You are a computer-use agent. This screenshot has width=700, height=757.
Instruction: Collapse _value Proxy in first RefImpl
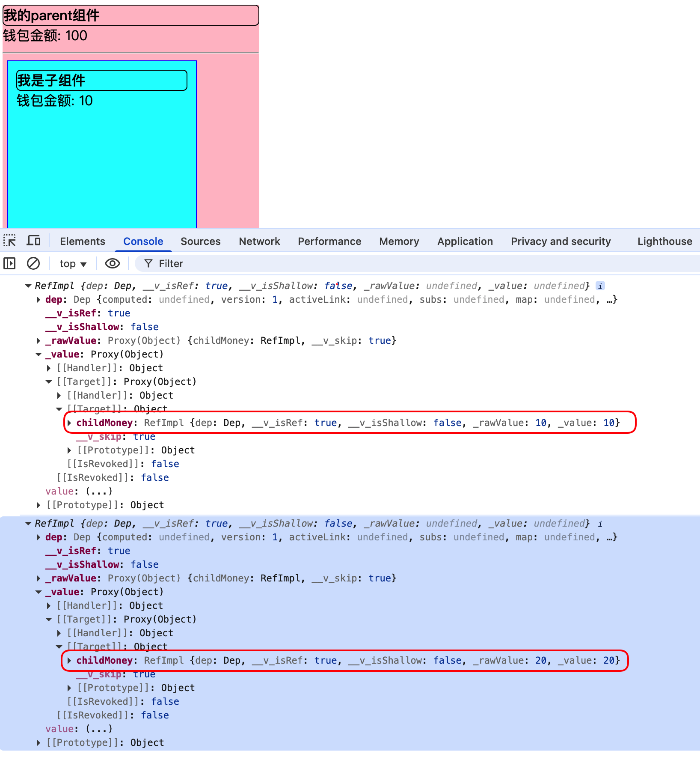[39, 355]
